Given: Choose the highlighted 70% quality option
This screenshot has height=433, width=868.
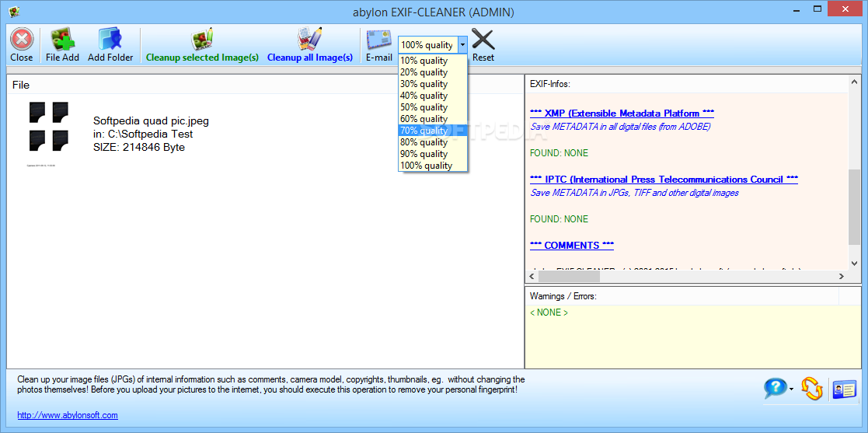Looking at the screenshot, I should 433,131.
